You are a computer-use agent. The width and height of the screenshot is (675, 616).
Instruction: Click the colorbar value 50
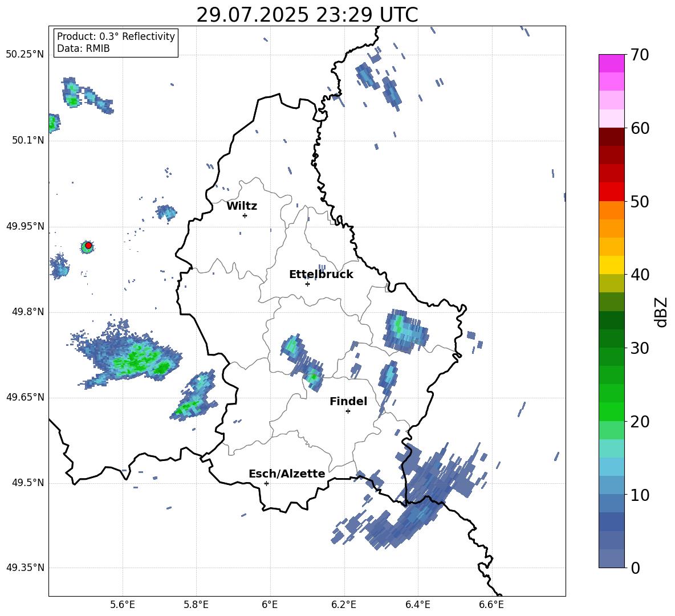(x=640, y=201)
